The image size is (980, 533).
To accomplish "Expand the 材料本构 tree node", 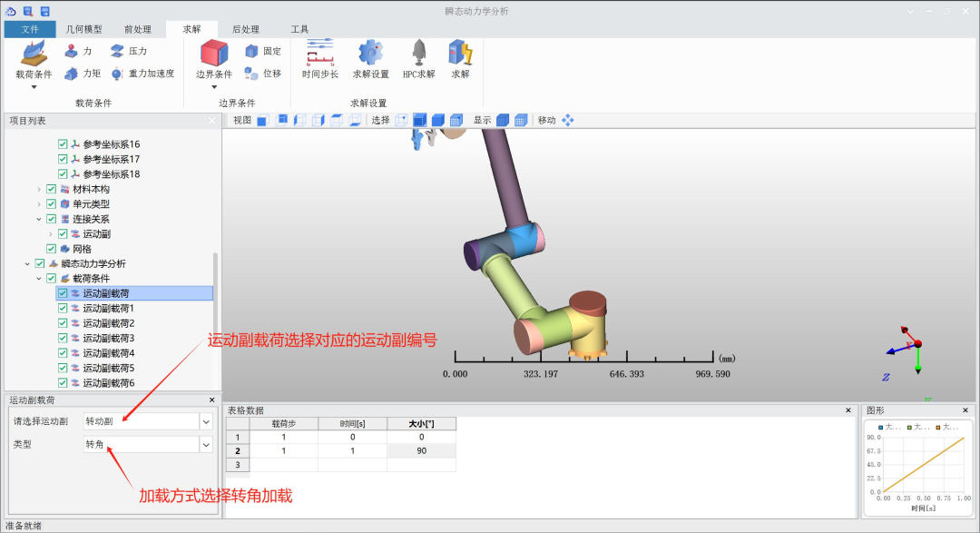I will tap(39, 189).
